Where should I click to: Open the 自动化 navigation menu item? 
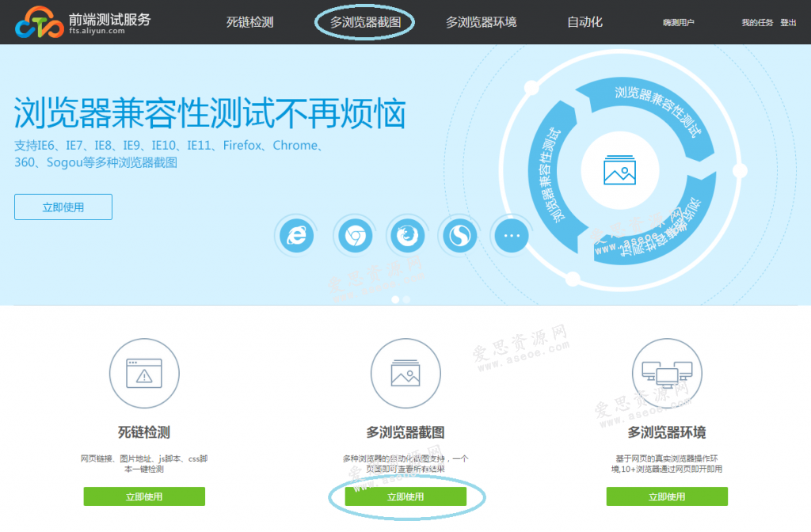tap(585, 22)
